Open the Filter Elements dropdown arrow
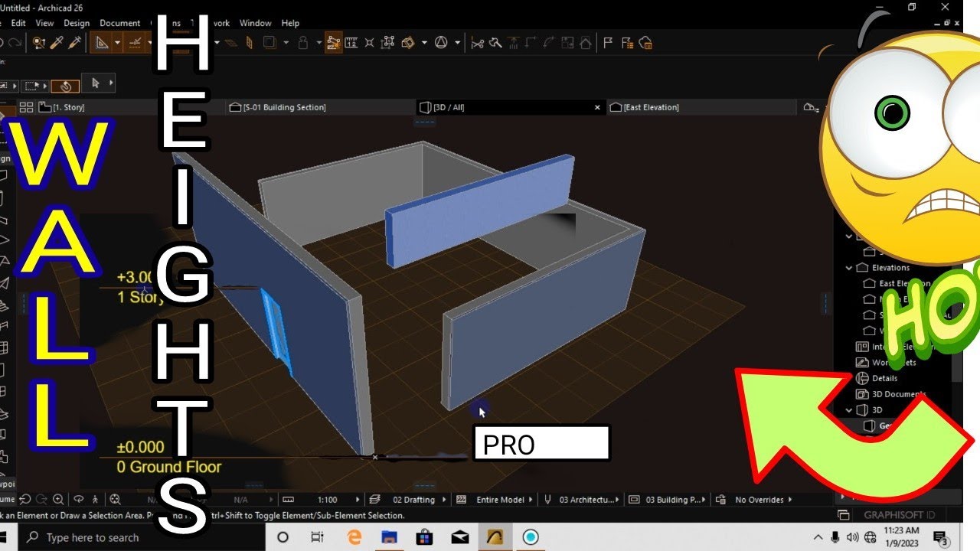 (424, 43)
